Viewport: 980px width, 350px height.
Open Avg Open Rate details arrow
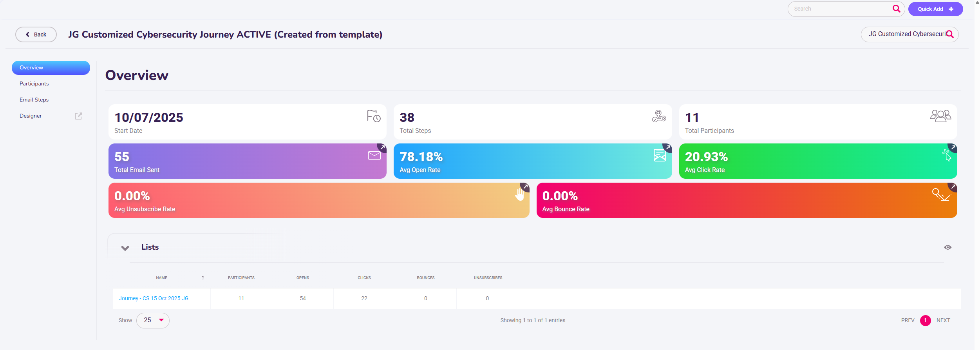[x=668, y=148]
